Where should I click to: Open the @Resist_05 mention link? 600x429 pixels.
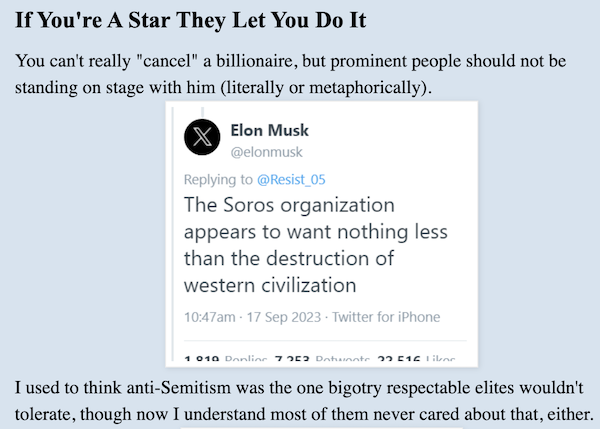coord(291,179)
